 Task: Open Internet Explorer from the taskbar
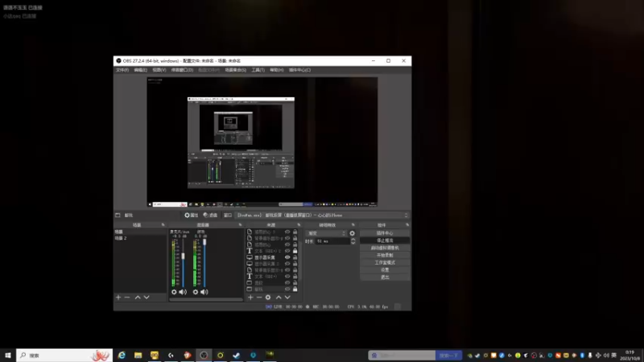pyautogui.click(x=122, y=355)
